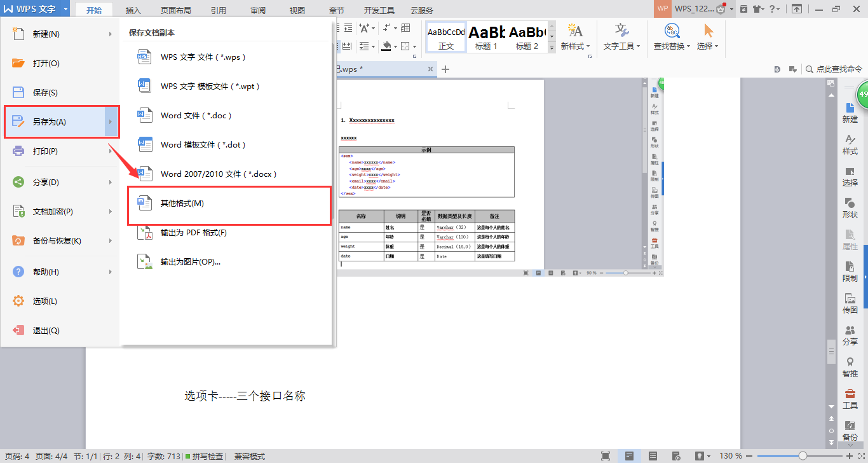Click 新建 in the right sidebar
Viewport: 868px width, 463px height.
[850, 112]
